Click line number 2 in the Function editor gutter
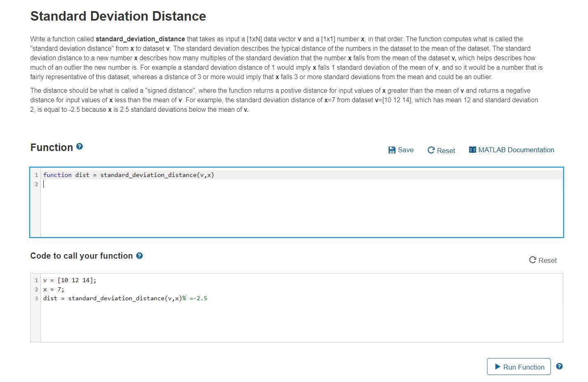Viewport: 588px width, 382px height. (x=37, y=184)
